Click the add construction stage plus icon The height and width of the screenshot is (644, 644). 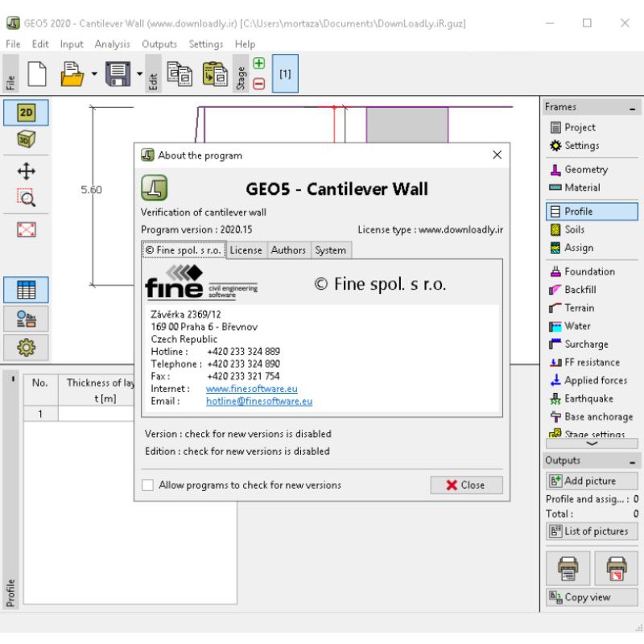(x=258, y=64)
